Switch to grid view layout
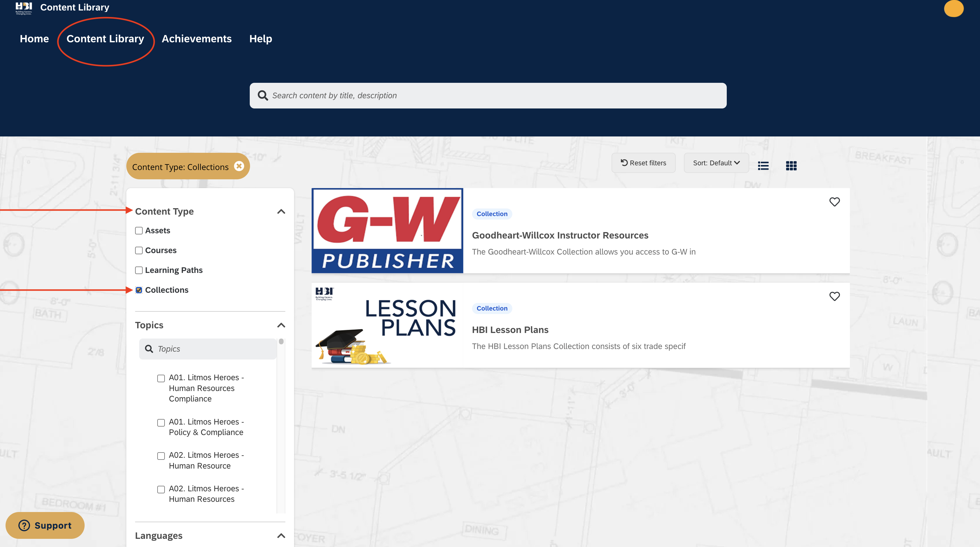 pyautogui.click(x=791, y=166)
